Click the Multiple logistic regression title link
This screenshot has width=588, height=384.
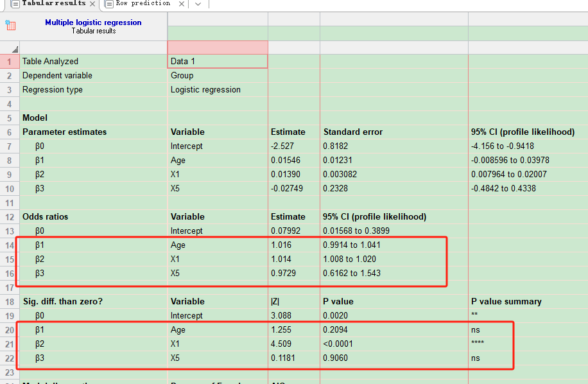[x=93, y=22]
